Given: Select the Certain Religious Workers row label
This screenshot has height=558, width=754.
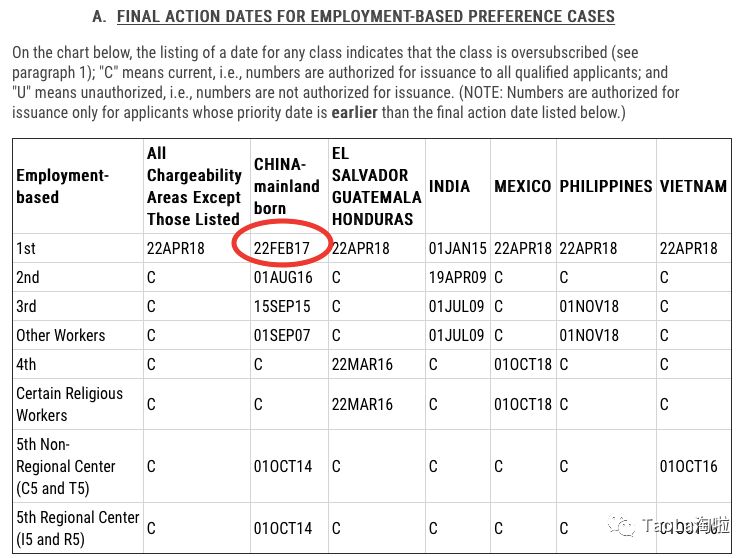Looking at the screenshot, I should (69, 404).
